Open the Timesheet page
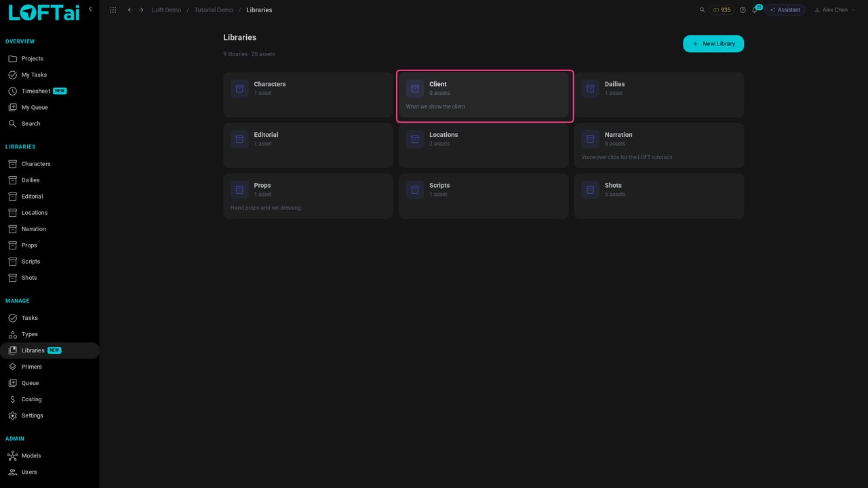Viewport: 868px width, 488px height. (x=50, y=91)
